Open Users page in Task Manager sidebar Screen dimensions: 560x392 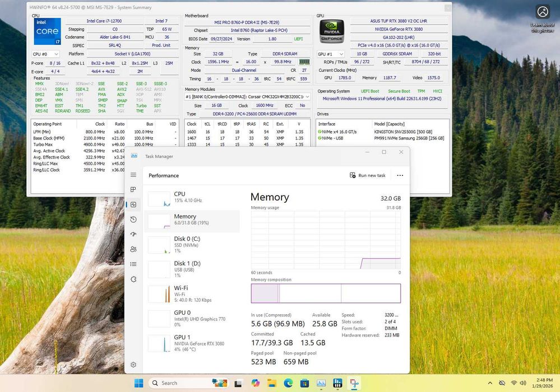tap(133, 249)
